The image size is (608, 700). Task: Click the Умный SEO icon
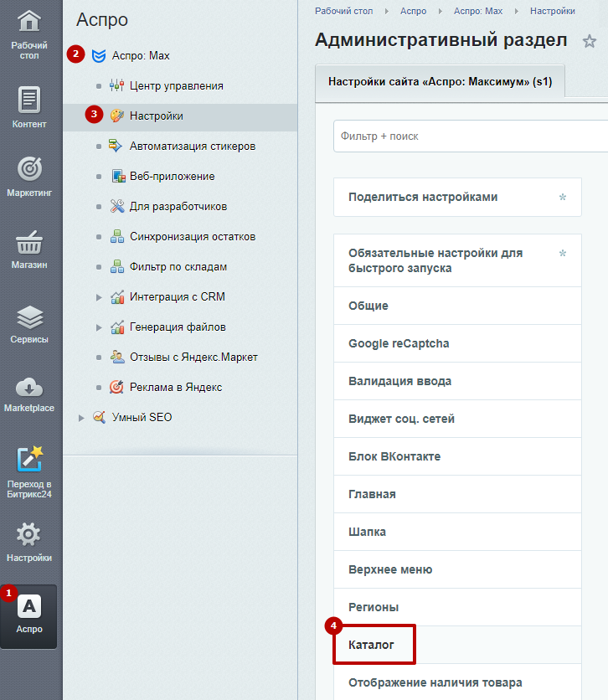click(99, 417)
